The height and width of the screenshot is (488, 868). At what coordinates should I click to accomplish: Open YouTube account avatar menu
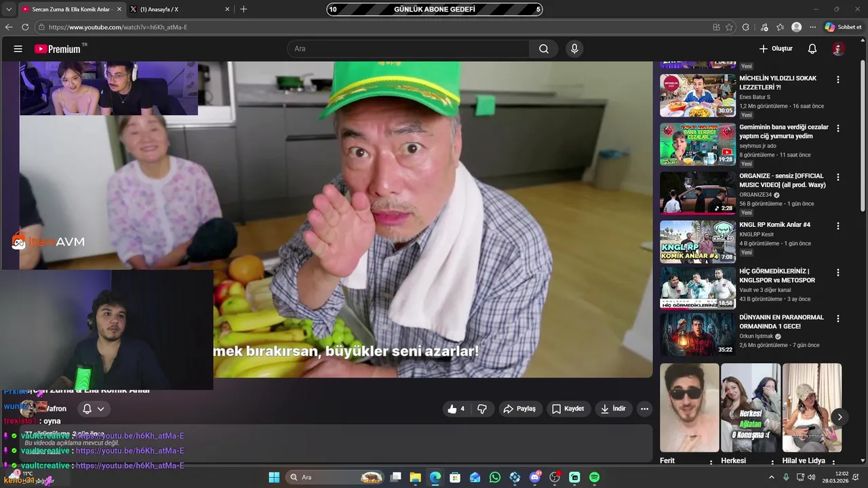[838, 49]
